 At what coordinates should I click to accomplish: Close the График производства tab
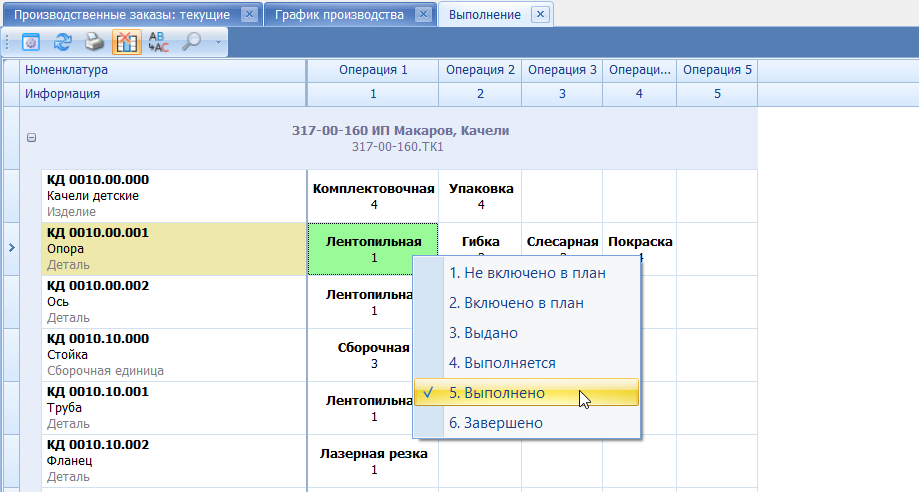[423, 14]
